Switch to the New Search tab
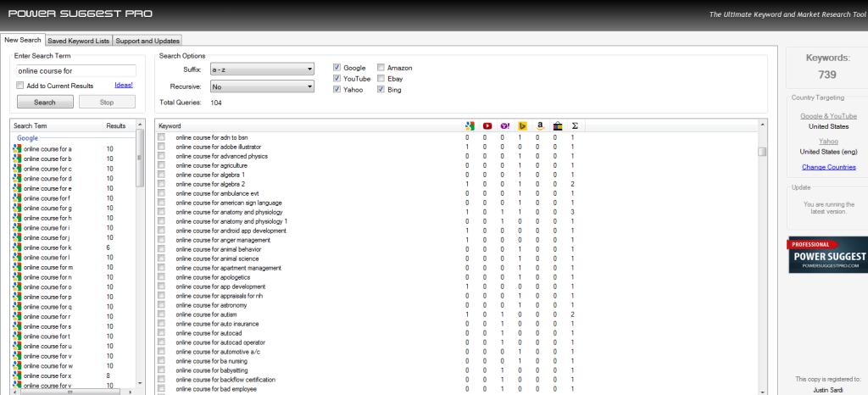Screen dimensions: 868x395 click(23, 40)
